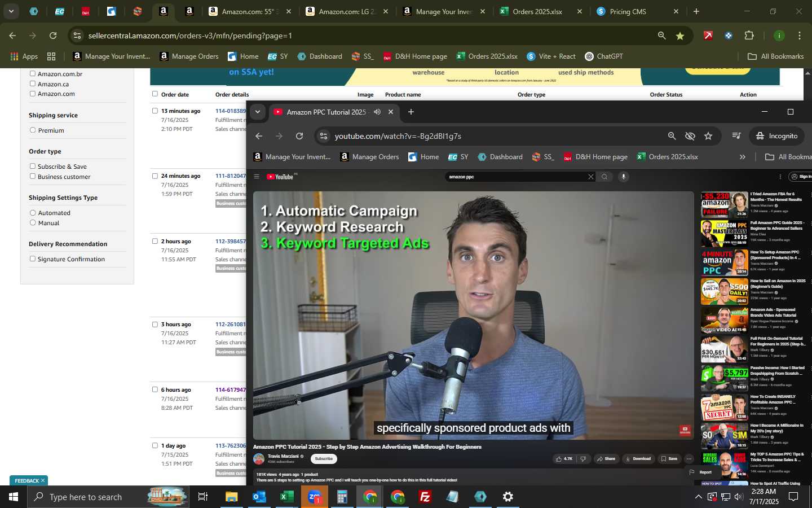Check the Amazon.com.br marketplace filter
The image size is (812, 508).
(33, 73)
